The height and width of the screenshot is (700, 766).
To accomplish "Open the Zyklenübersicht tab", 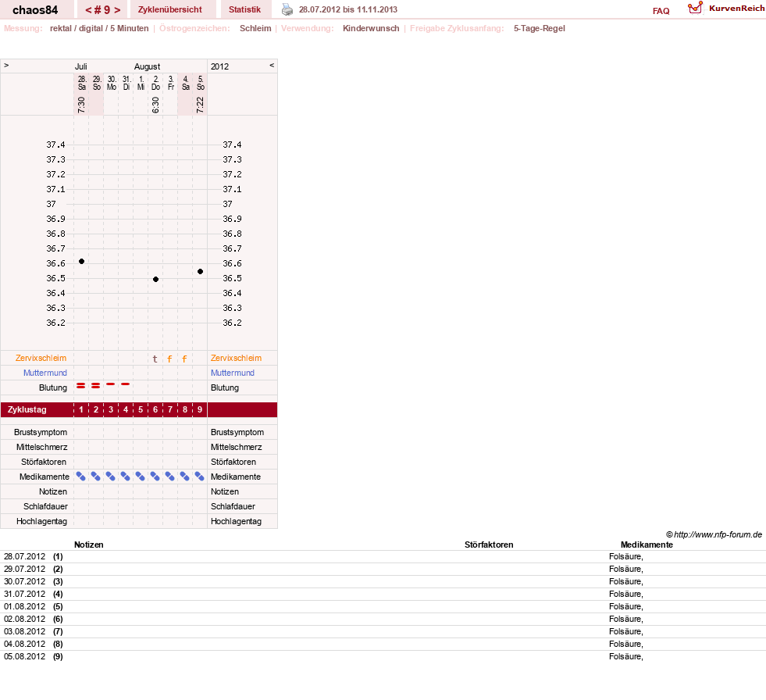I will click(170, 9).
